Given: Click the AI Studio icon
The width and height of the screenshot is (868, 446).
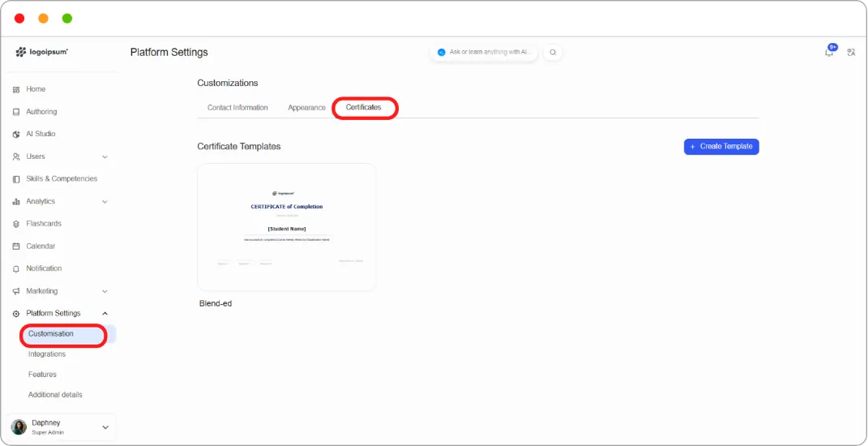Looking at the screenshot, I should (x=16, y=134).
